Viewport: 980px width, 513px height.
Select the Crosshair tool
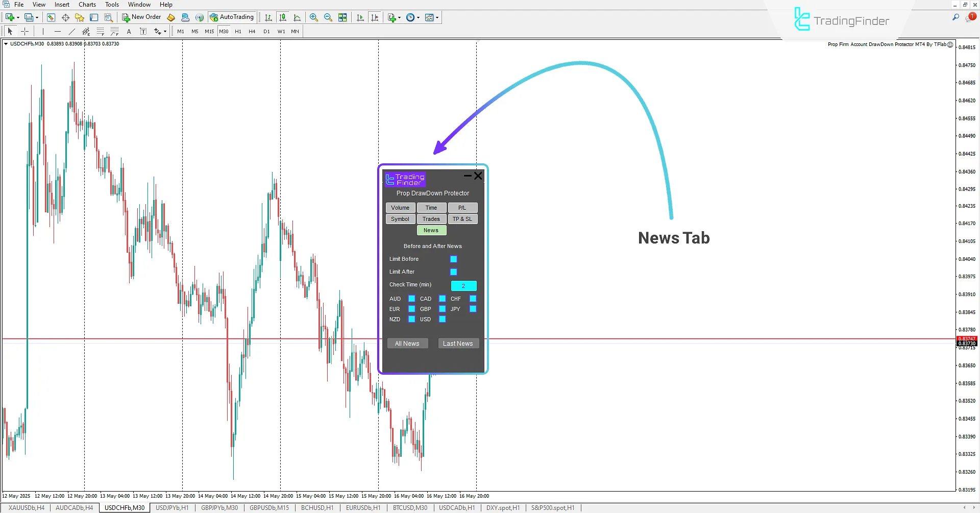[x=24, y=31]
